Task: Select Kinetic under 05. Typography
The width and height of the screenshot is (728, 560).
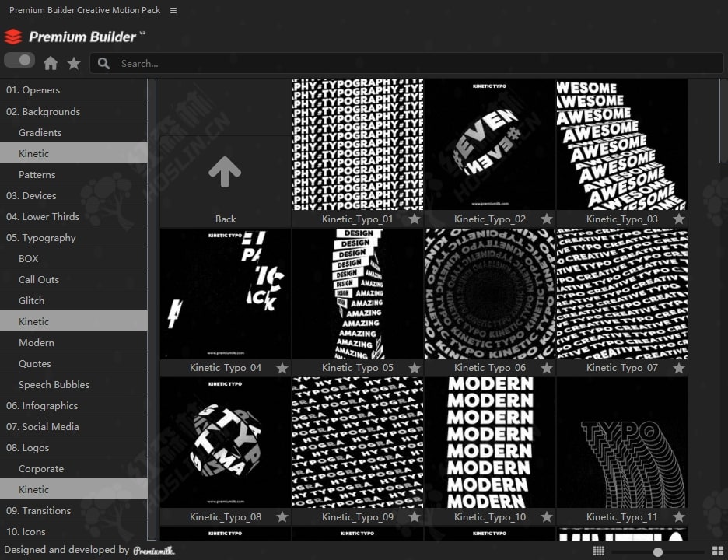Action: pos(74,321)
